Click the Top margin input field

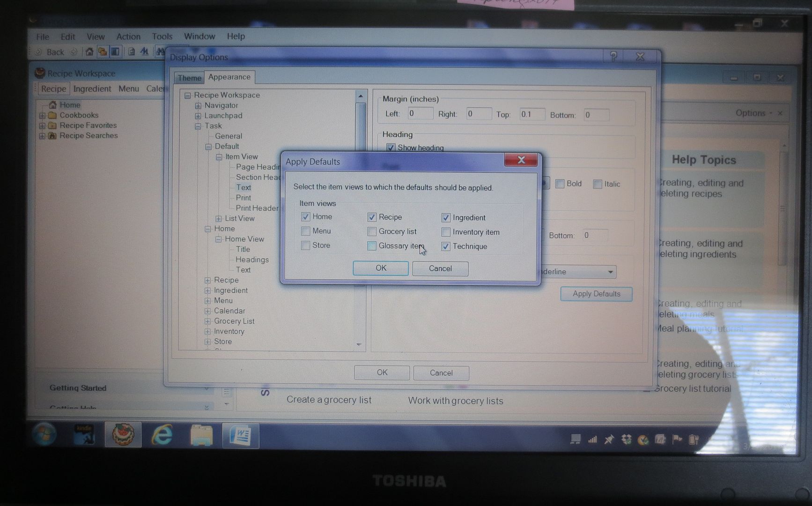[532, 114]
